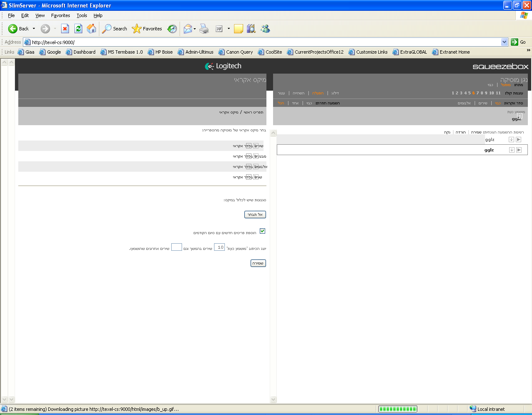Image resolution: width=532 pixels, height=415 pixels.
Task: Click the Refresh page icon
Action: (78, 29)
